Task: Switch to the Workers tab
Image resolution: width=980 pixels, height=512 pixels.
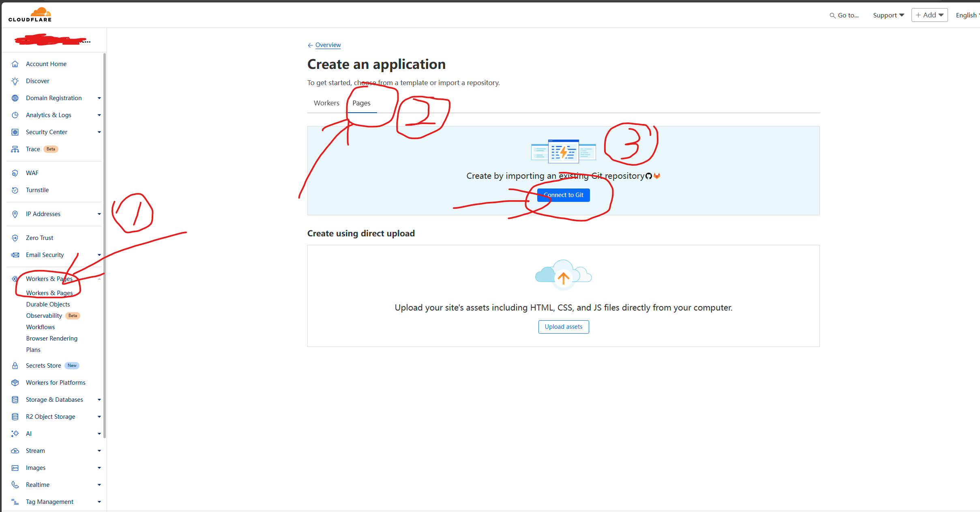Action: pyautogui.click(x=326, y=103)
